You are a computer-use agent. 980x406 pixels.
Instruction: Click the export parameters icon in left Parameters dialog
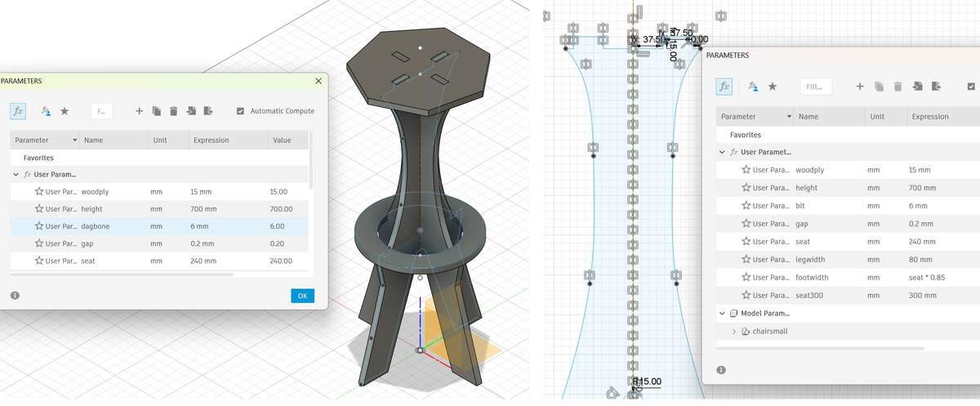point(208,111)
